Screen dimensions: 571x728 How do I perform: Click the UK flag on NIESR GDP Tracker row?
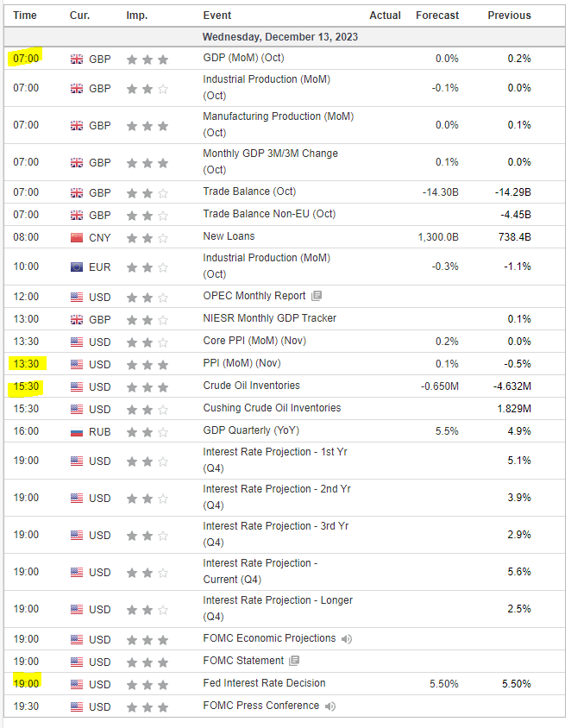tap(77, 319)
